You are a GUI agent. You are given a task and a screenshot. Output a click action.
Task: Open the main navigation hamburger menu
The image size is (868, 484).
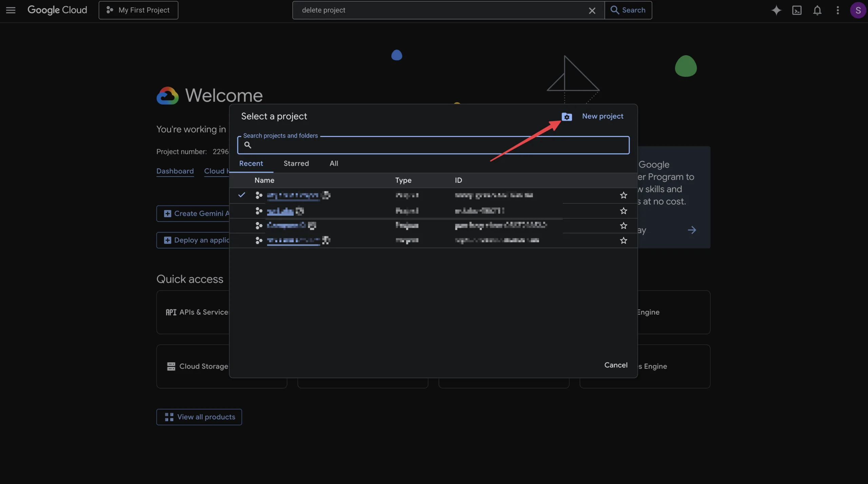pyautogui.click(x=11, y=10)
